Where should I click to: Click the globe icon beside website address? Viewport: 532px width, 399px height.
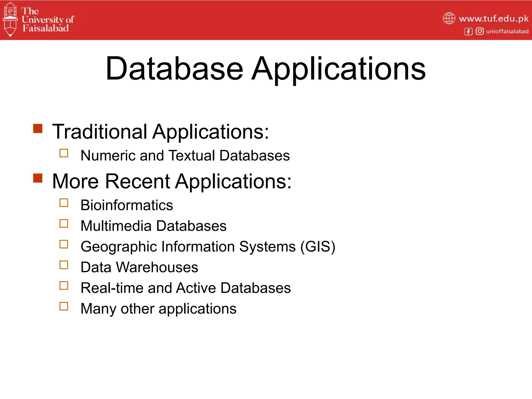(x=449, y=18)
